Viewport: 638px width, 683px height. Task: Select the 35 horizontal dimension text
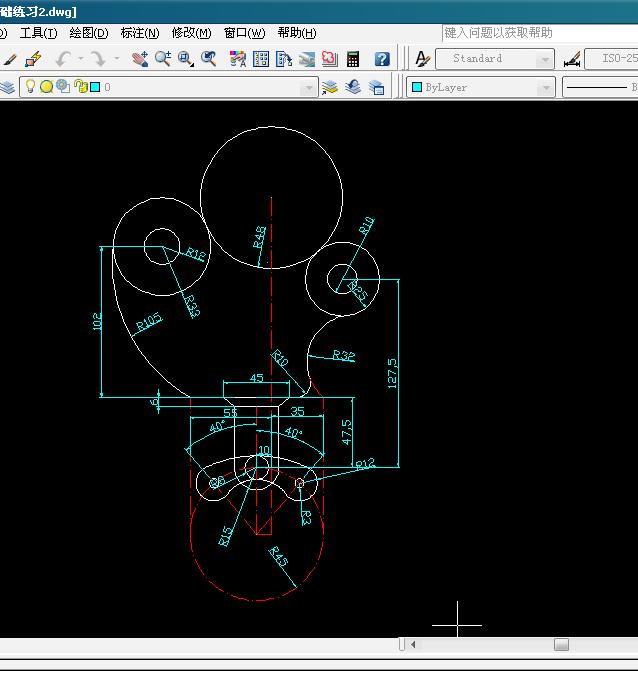[x=297, y=411]
